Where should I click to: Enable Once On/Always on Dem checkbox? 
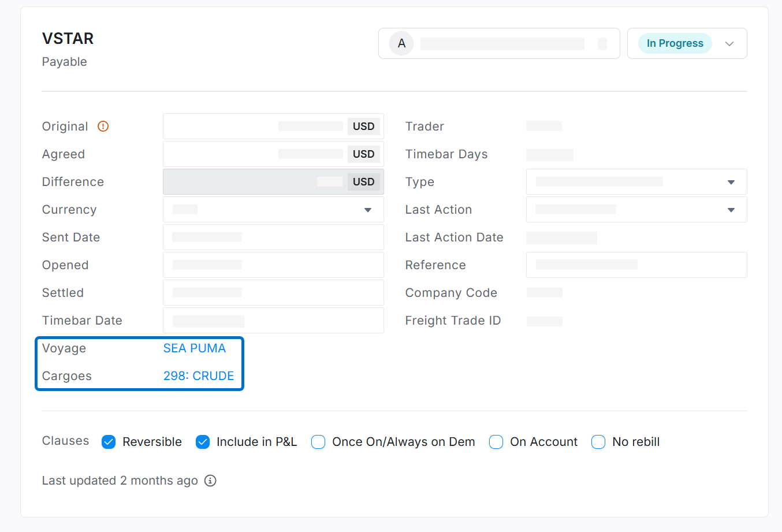coord(318,442)
